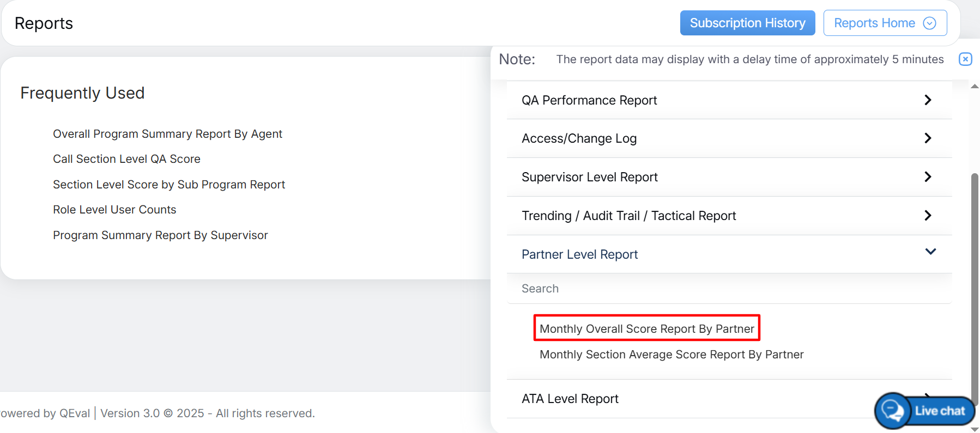980x433 pixels.
Task: Dismiss the delay note with close icon
Action: (x=965, y=59)
